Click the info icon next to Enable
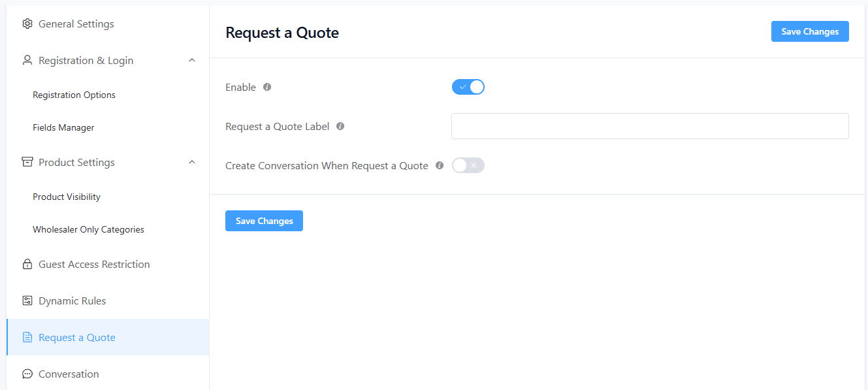This screenshot has width=868, height=390. (x=267, y=87)
